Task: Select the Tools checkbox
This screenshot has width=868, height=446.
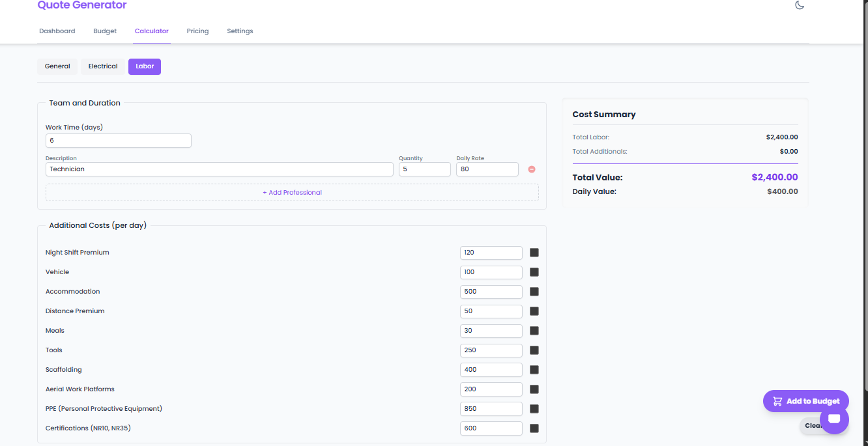Action: (534, 350)
